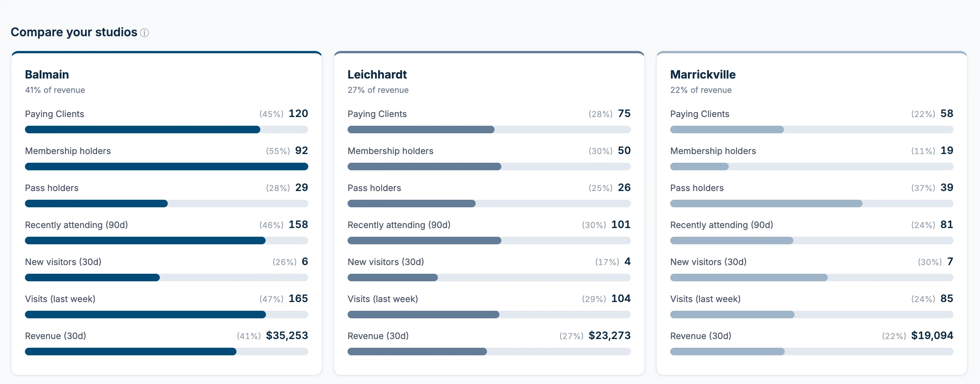
Task: Click Balmain's Recently attending (90d) progress bar
Action: (x=166, y=241)
